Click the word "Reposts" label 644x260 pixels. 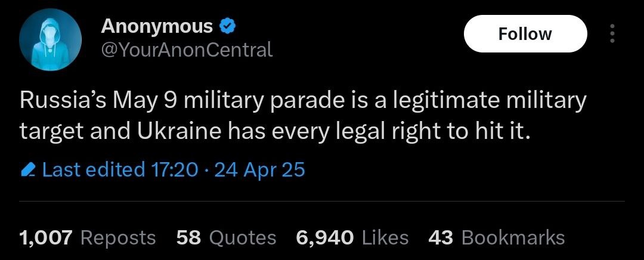(x=117, y=237)
